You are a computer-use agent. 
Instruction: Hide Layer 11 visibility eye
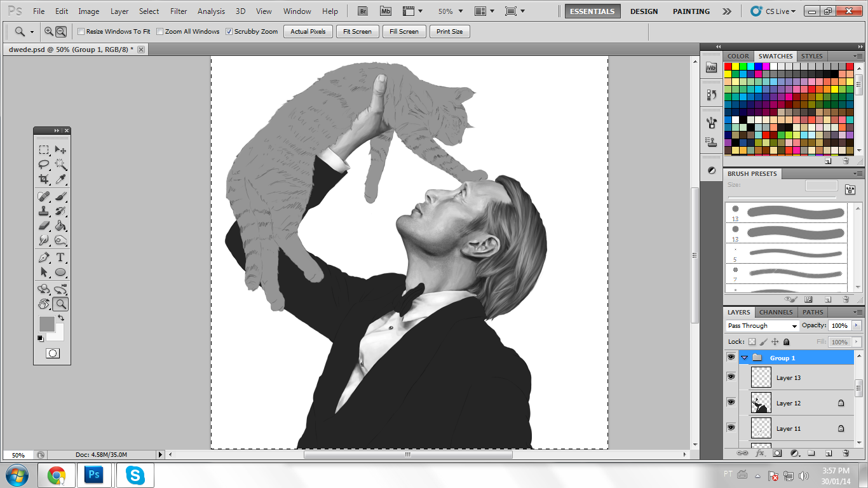point(731,428)
